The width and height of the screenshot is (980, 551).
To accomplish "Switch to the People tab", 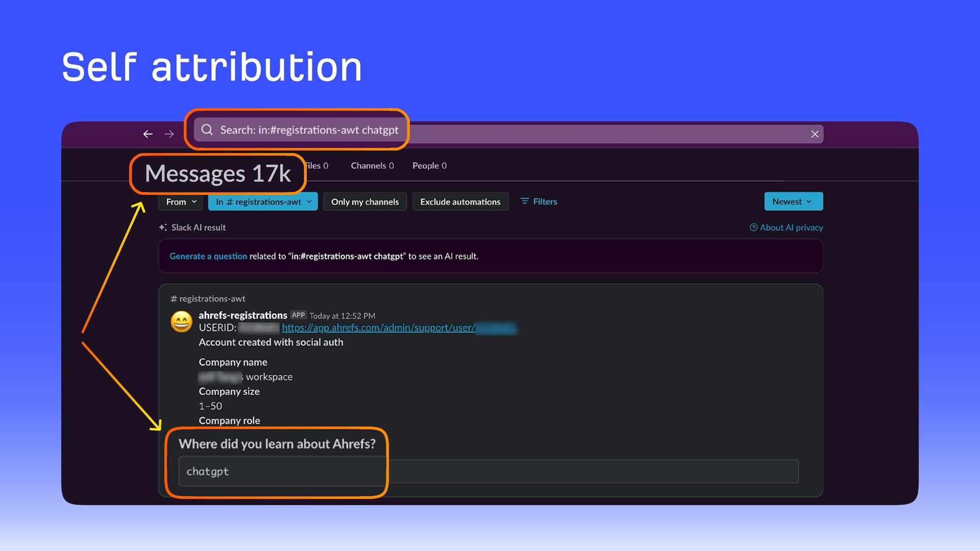I will [429, 165].
